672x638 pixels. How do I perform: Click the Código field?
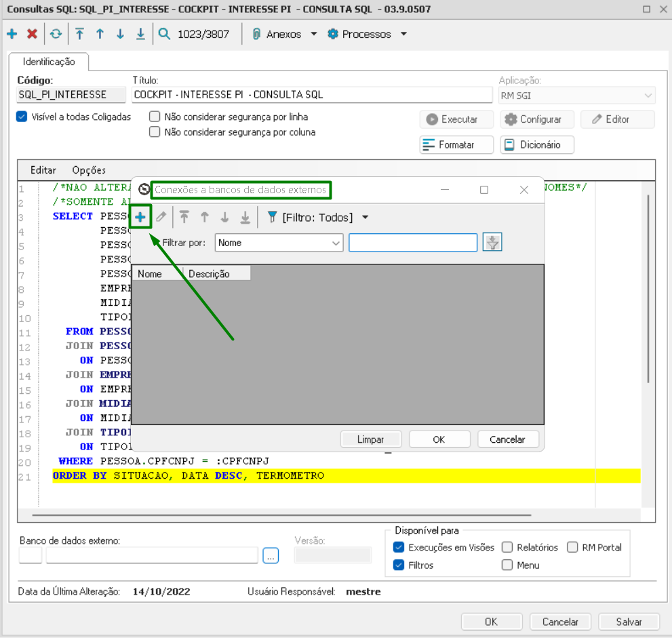71,95
